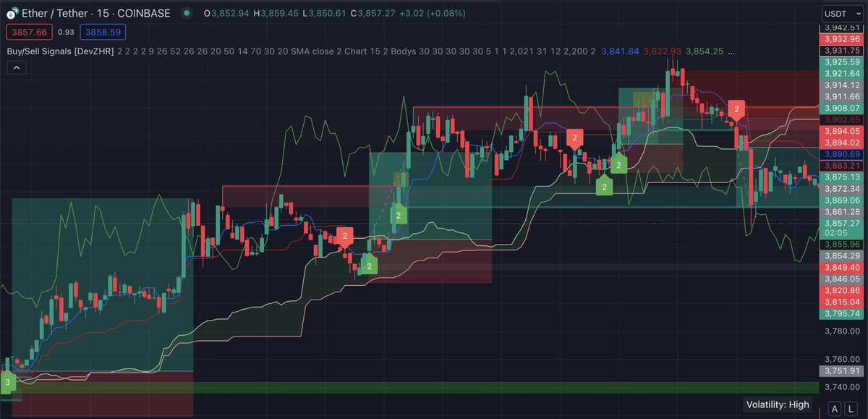The image size is (868, 419).
Task: Click the blue buy price 3858.59 button
Action: tap(103, 32)
